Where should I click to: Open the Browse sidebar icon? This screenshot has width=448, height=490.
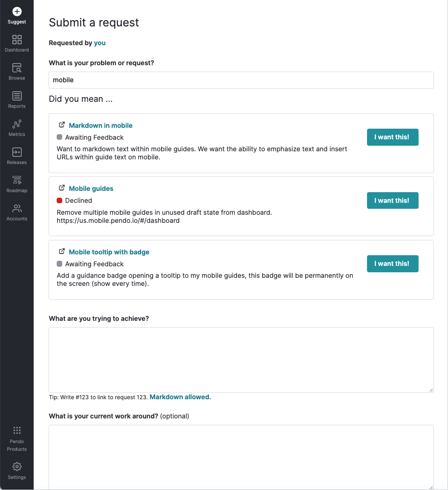pyautogui.click(x=17, y=68)
